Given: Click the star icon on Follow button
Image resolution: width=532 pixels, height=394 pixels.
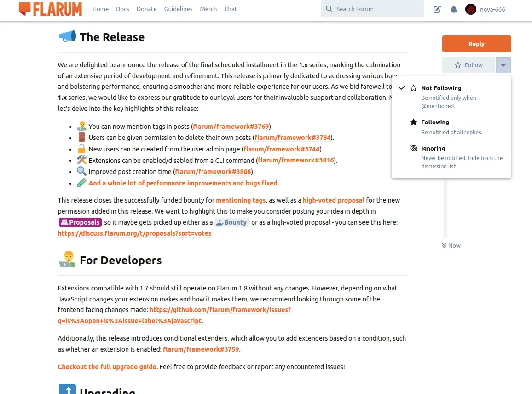Looking at the screenshot, I should (x=458, y=65).
